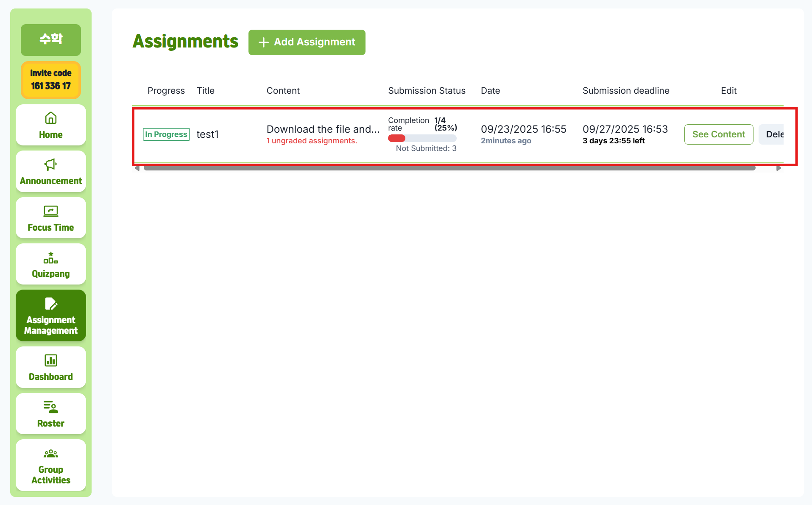
Task: Click the red ungraded assignments notice
Action: [x=312, y=141]
